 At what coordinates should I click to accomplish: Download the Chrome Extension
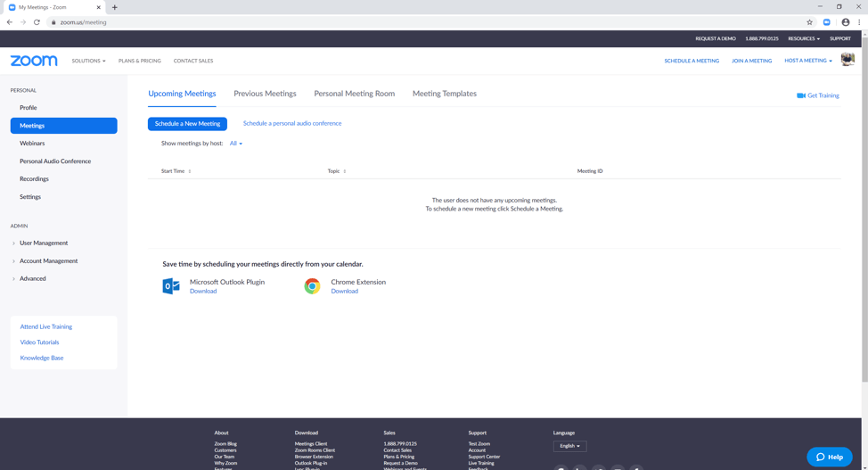tap(344, 292)
